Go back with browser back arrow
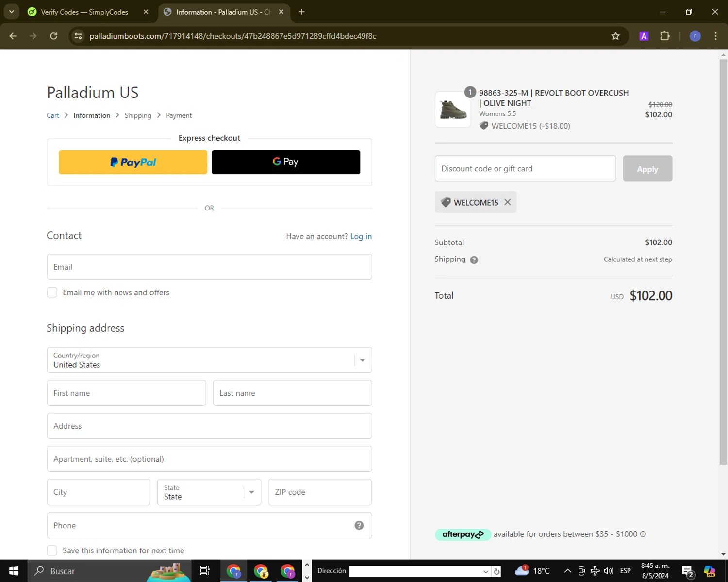This screenshot has width=728, height=582. point(13,36)
